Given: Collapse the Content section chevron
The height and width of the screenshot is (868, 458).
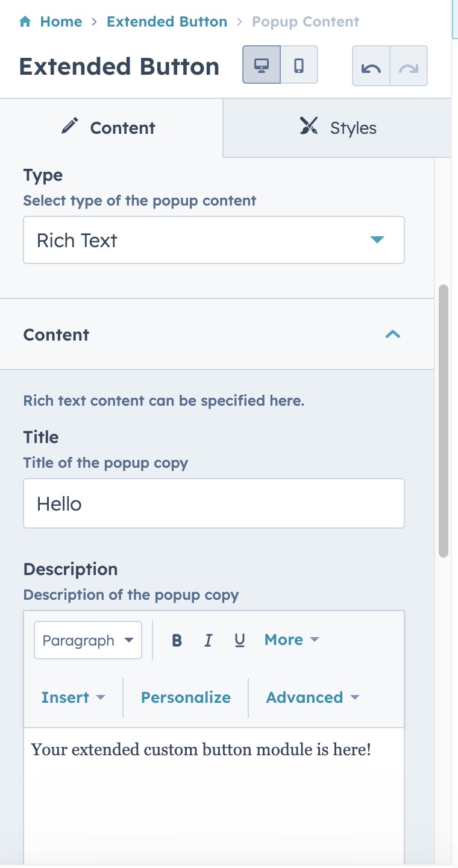Looking at the screenshot, I should point(393,335).
